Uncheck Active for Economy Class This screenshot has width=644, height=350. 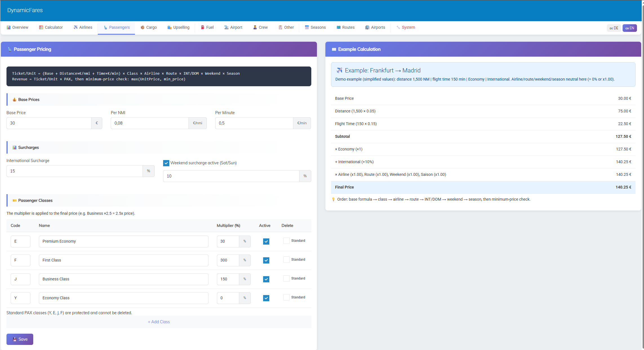[266, 298]
